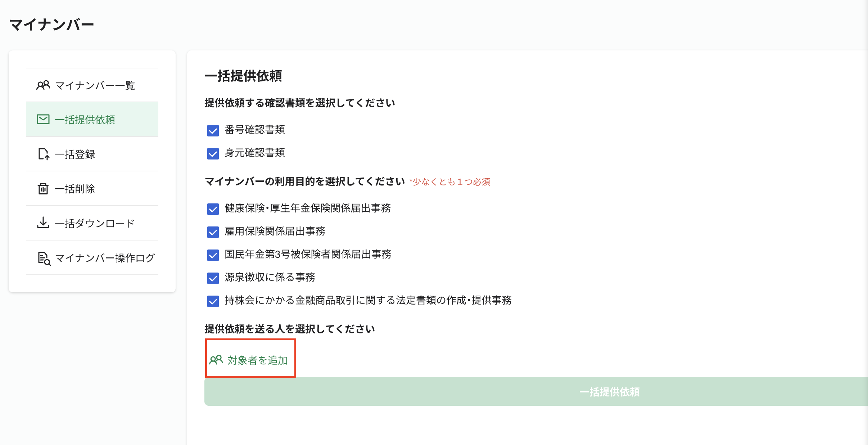
Task: Click the download icon for 一括ダウンロード
Action: pos(43,223)
